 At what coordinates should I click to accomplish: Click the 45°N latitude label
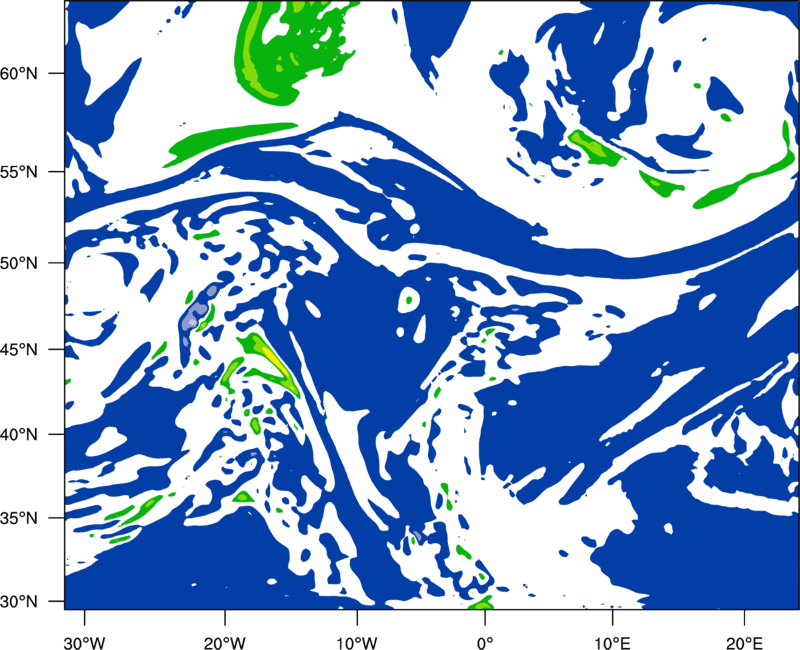(x=19, y=349)
